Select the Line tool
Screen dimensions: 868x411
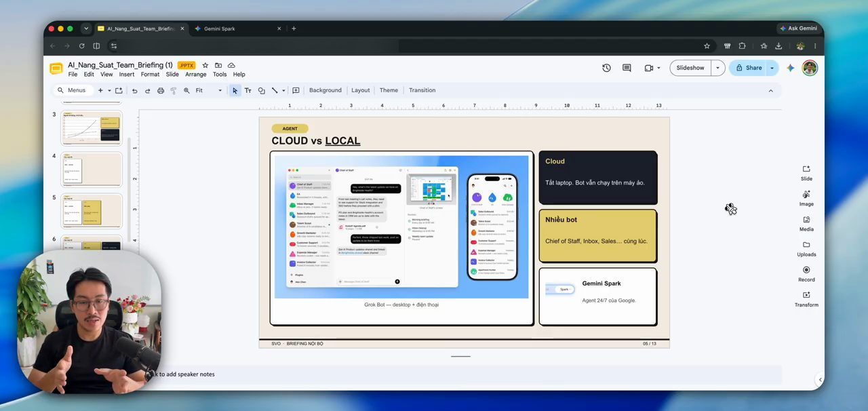pos(275,90)
